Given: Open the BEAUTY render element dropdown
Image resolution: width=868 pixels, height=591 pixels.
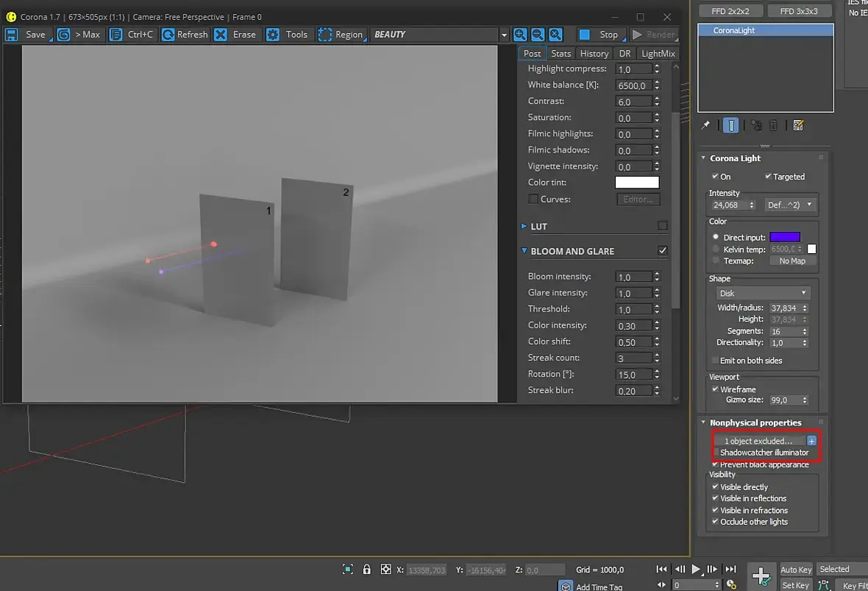Looking at the screenshot, I should coord(504,35).
